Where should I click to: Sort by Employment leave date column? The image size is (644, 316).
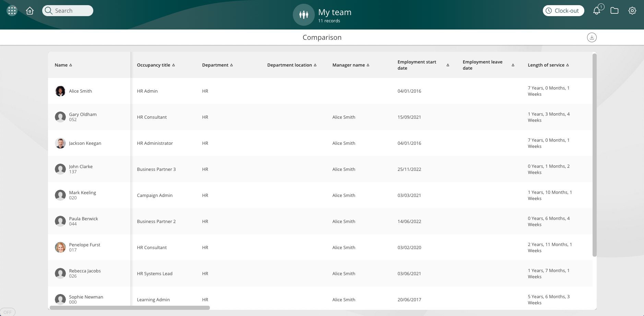coord(489,65)
